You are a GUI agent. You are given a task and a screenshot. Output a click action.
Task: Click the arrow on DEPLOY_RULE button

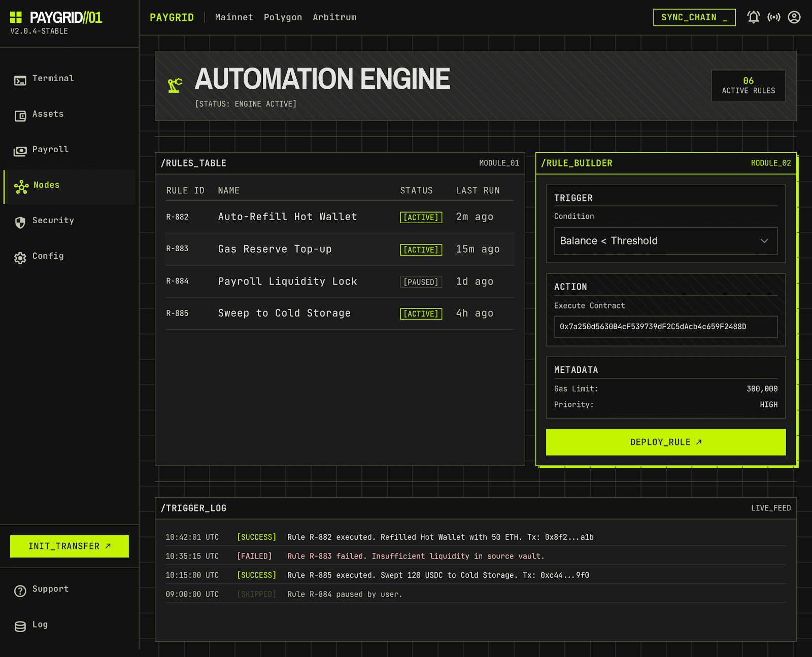699,442
